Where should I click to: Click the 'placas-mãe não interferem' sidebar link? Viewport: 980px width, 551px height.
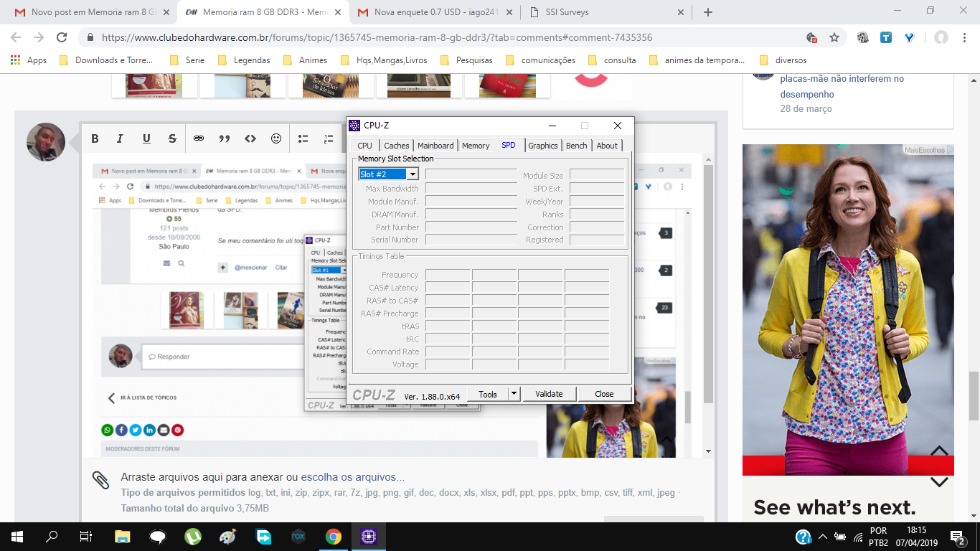(x=842, y=86)
